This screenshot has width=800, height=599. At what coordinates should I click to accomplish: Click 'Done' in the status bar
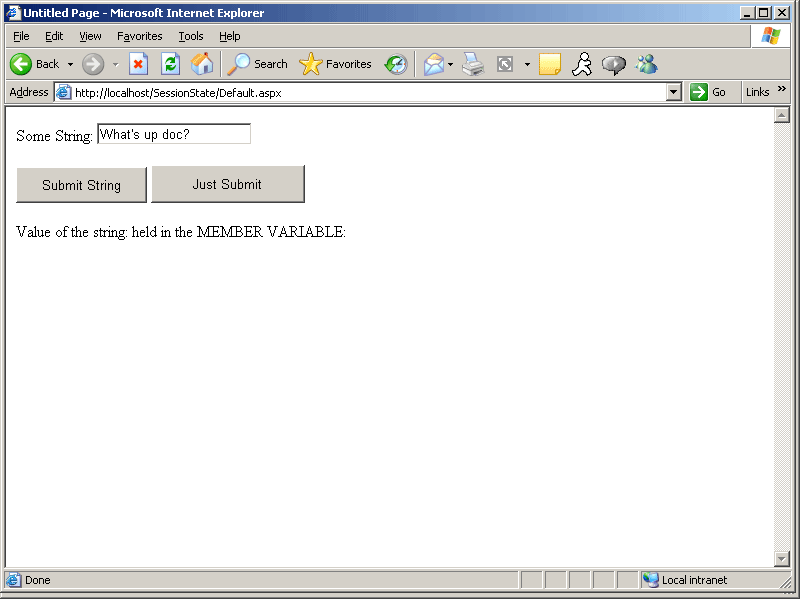(38, 580)
